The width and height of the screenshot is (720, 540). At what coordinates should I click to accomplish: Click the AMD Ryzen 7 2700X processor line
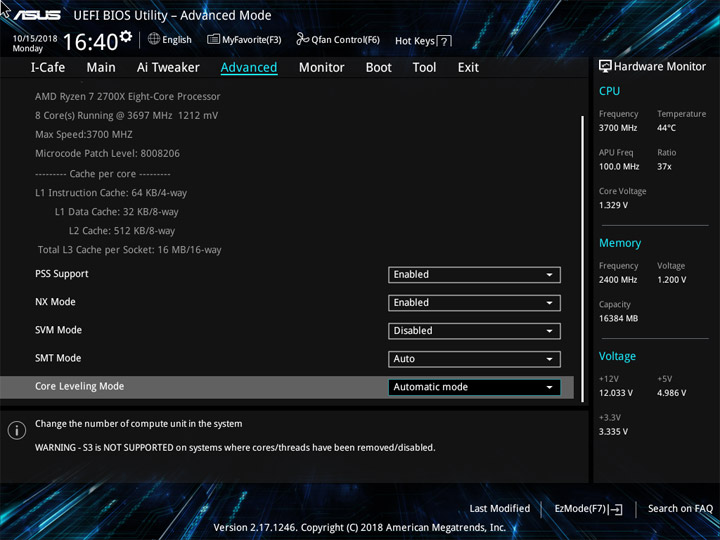128,96
